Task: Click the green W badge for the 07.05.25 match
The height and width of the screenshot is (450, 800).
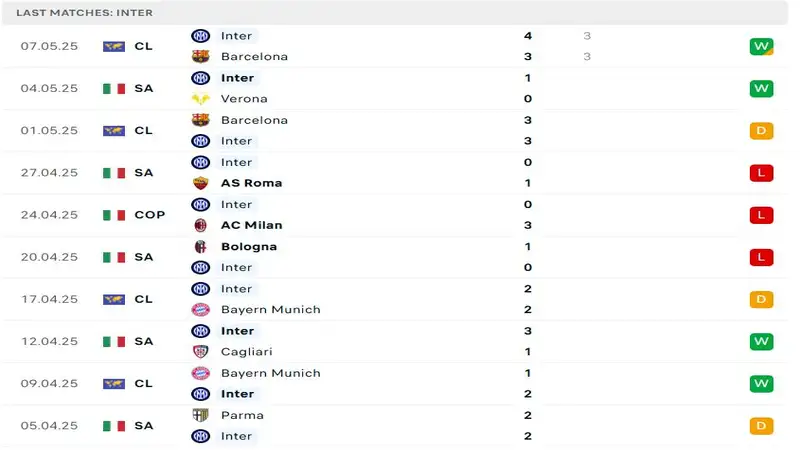Action: [x=761, y=47]
